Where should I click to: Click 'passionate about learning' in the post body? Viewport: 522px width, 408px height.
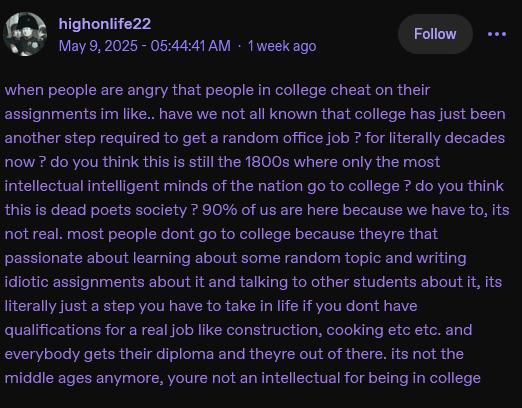pyautogui.click(x=97, y=258)
